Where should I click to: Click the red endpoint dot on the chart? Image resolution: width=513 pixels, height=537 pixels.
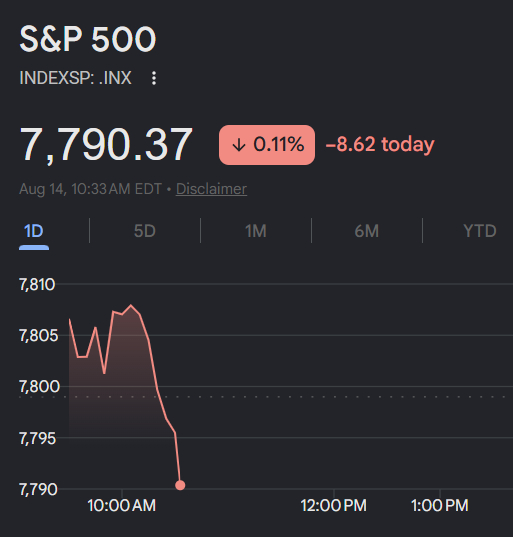click(x=180, y=485)
